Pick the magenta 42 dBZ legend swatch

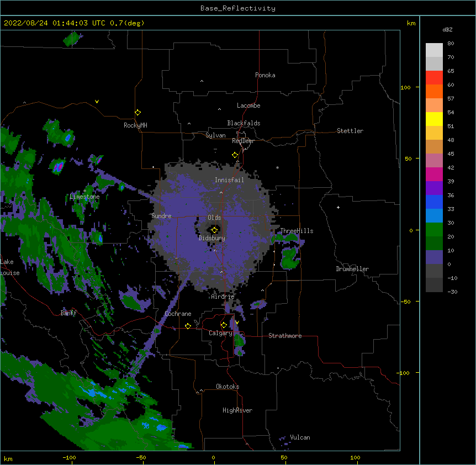[434, 174]
